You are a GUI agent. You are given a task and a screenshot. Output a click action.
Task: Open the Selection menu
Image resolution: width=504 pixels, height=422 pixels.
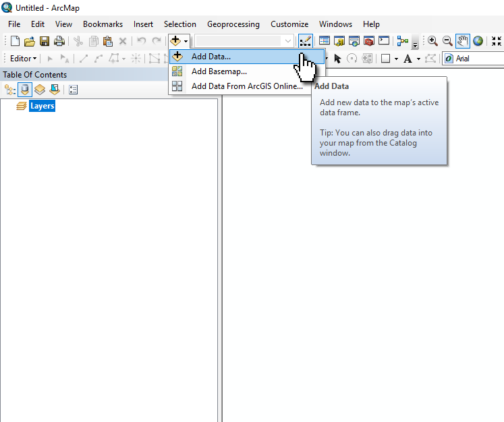tap(180, 24)
